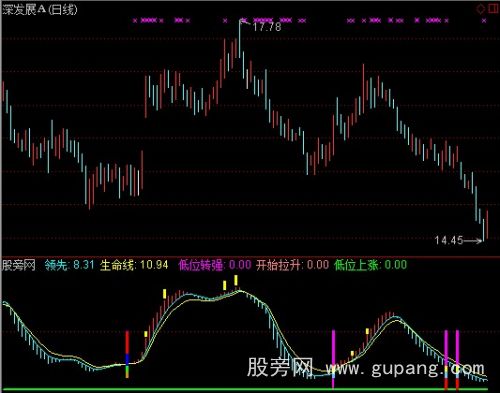Click the 股旁网 indicator name

[x=19, y=265]
